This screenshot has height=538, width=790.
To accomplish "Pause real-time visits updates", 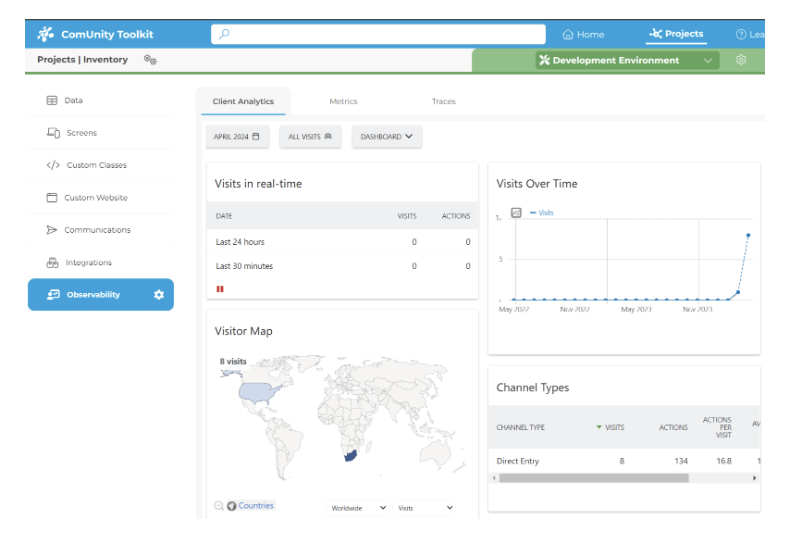I will click(x=220, y=289).
